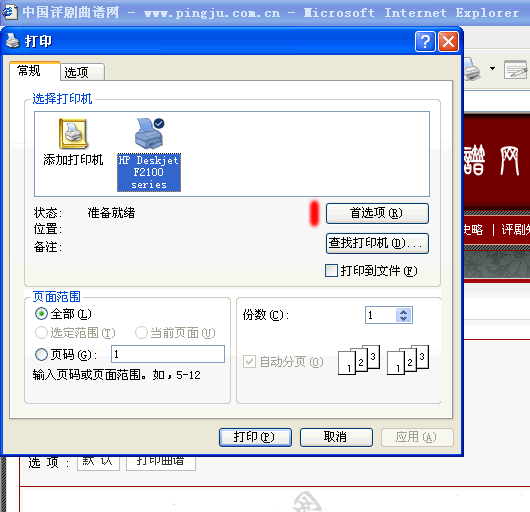Switch to the Options (选项) tab
This screenshot has width=530, height=512.
[82, 72]
